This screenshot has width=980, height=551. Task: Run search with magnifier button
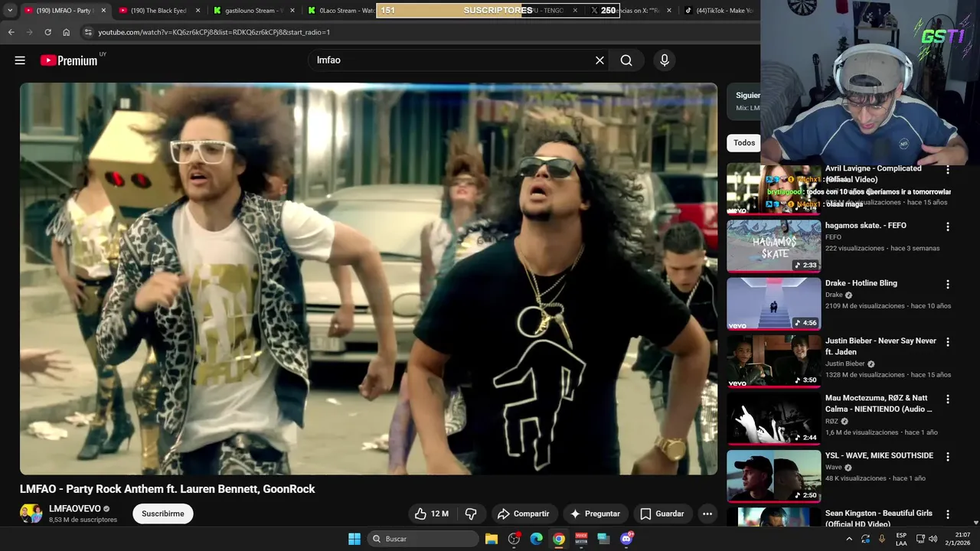pyautogui.click(x=626, y=60)
